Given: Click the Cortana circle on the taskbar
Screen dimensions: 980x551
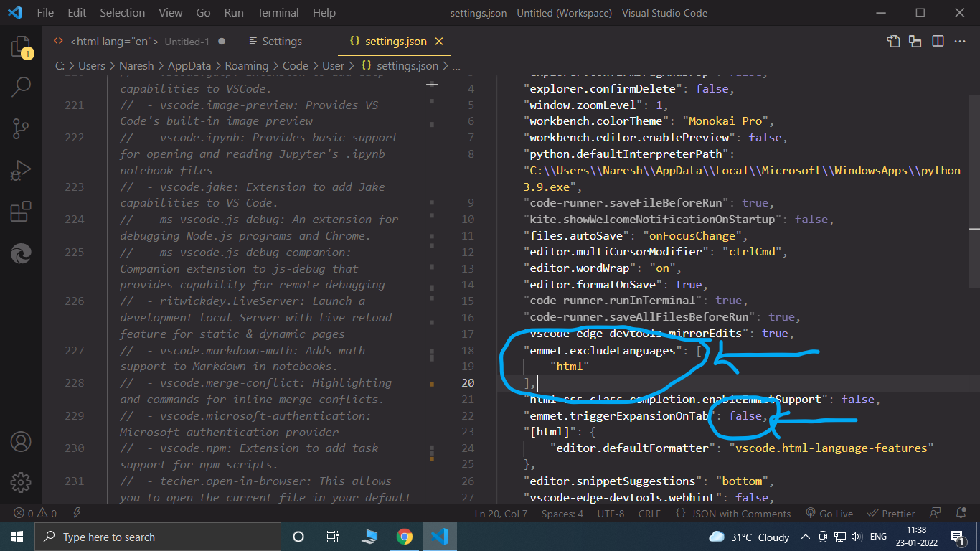Looking at the screenshot, I should pos(298,537).
